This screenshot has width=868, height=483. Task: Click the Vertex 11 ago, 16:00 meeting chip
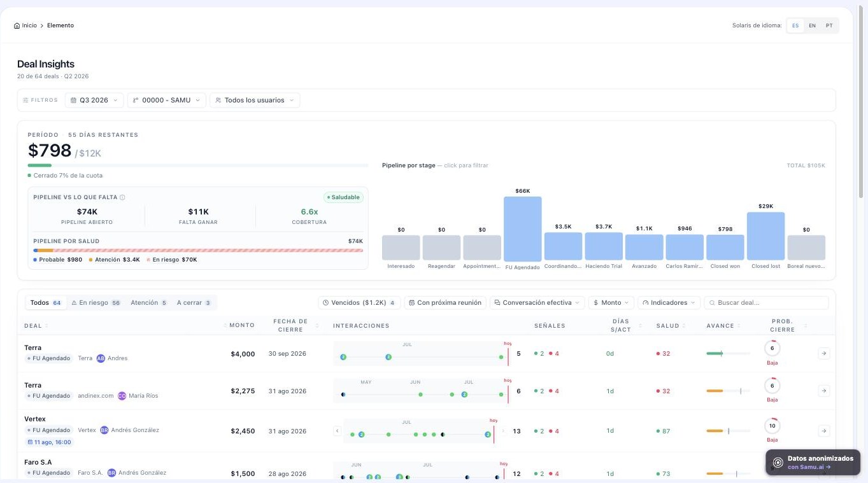coord(49,442)
